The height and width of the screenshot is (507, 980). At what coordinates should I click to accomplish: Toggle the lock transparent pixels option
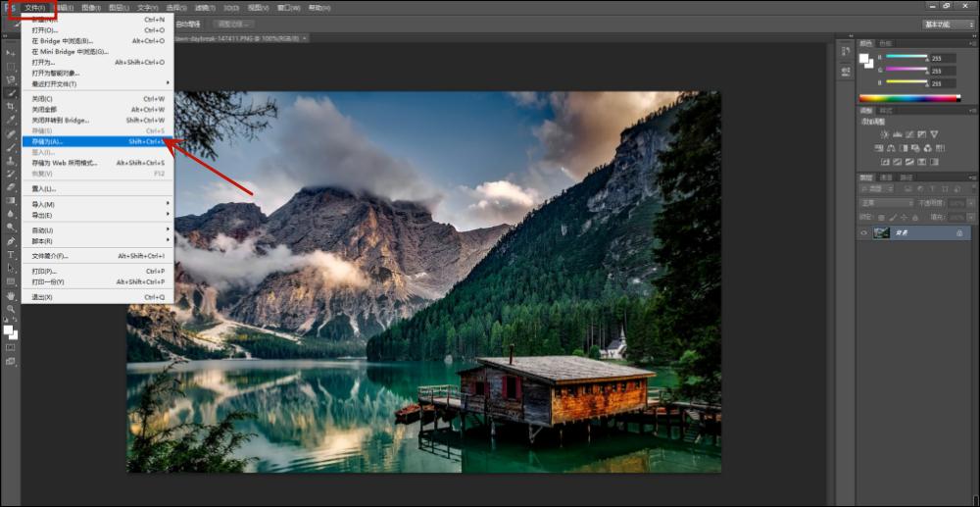[883, 216]
